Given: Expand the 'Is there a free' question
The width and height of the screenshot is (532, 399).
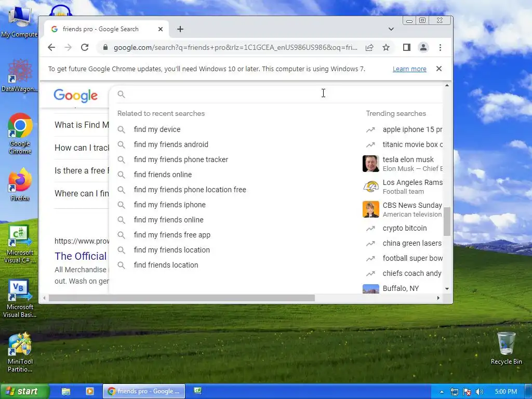Looking at the screenshot, I should point(82,170).
